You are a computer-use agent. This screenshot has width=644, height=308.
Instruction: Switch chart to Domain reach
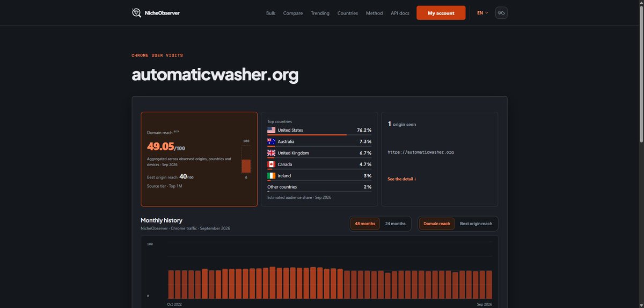(x=437, y=224)
